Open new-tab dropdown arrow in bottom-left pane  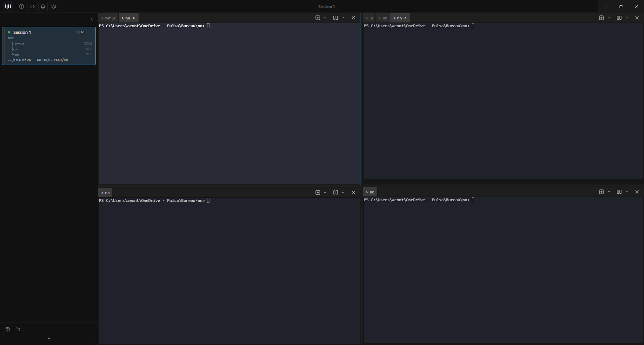325,192
